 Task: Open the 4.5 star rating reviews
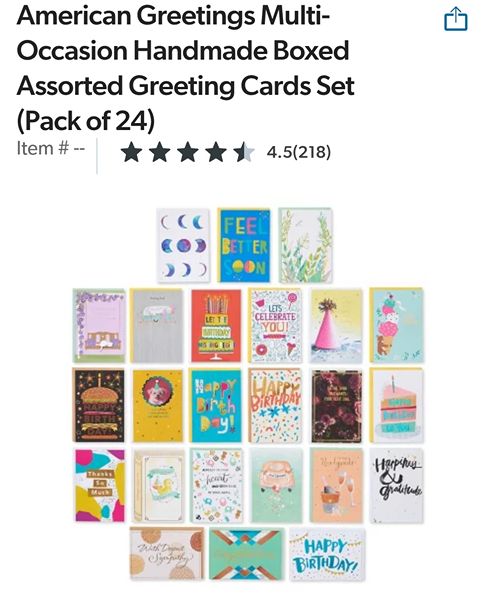(x=187, y=152)
